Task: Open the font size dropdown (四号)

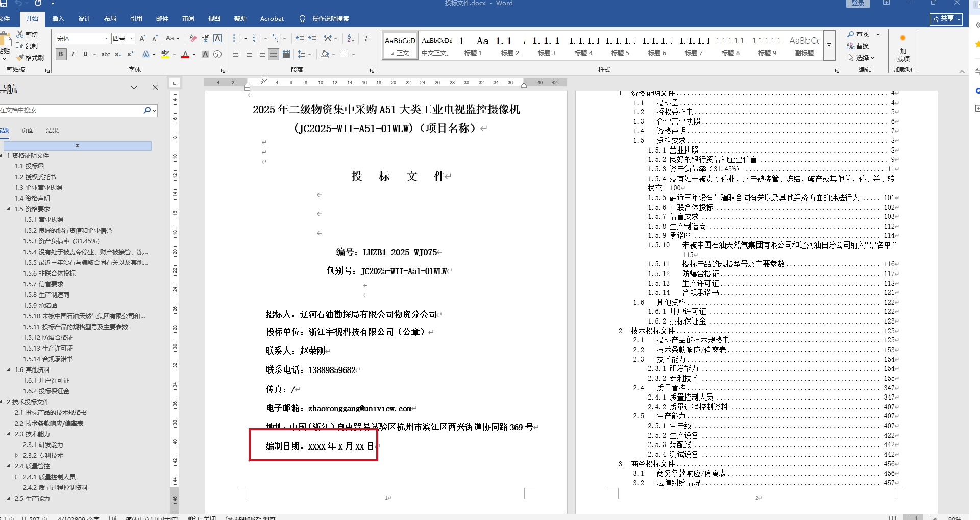Action: tap(131, 38)
